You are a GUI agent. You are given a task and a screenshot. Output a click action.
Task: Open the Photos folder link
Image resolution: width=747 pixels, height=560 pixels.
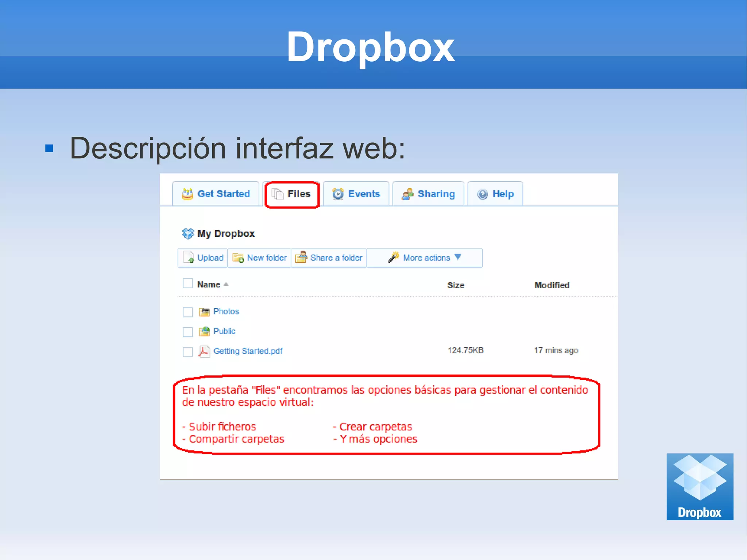(x=226, y=312)
